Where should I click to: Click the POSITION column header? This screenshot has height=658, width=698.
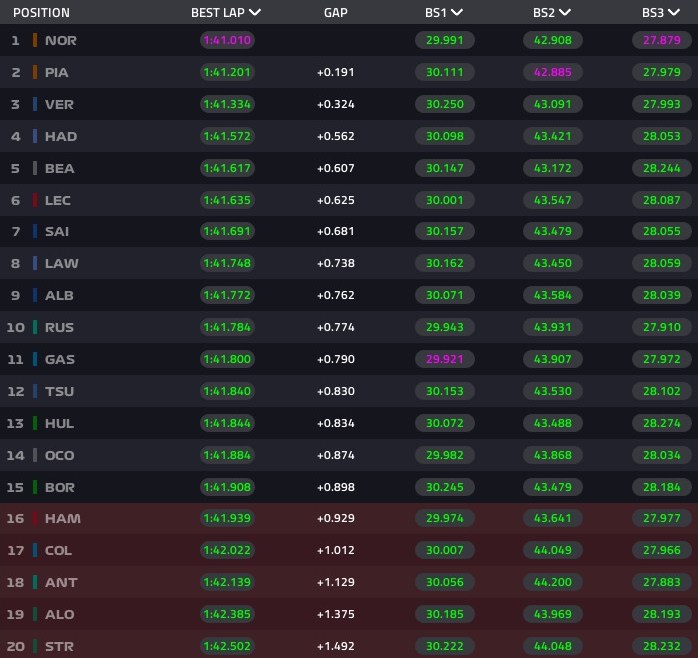[x=41, y=12]
